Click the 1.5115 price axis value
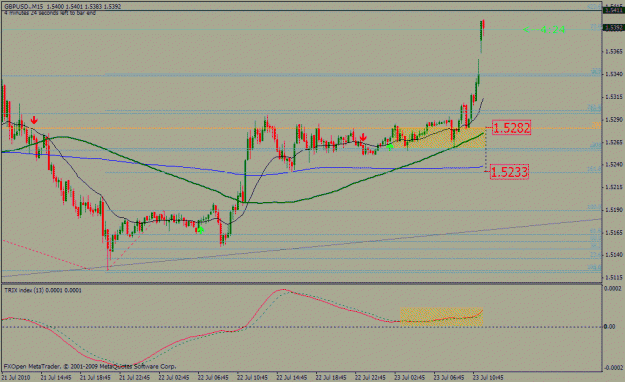Screen dimensions: 625x382 613,277
